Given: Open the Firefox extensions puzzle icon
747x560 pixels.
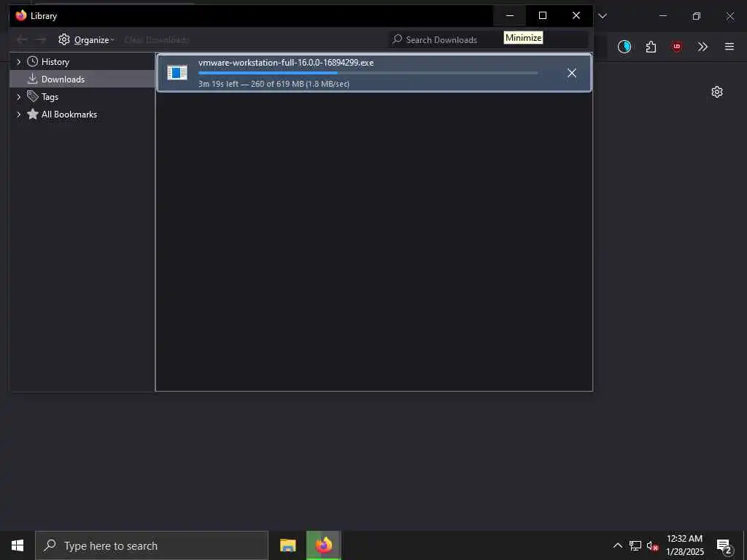Looking at the screenshot, I should (651, 47).
